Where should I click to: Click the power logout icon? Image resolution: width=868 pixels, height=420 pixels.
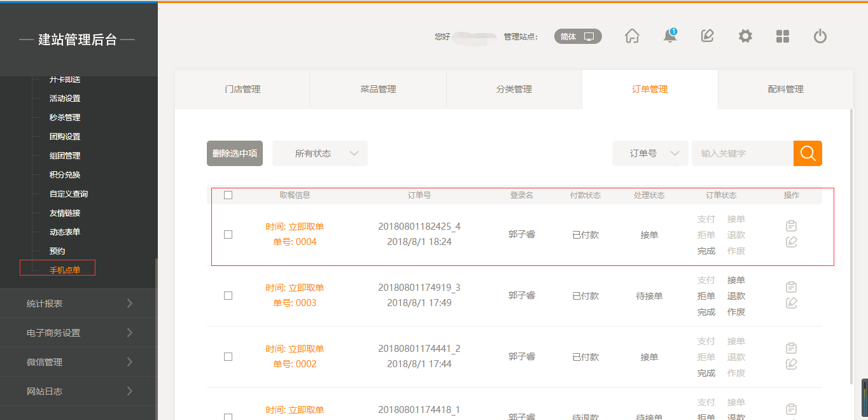click(x=820, y=36)
